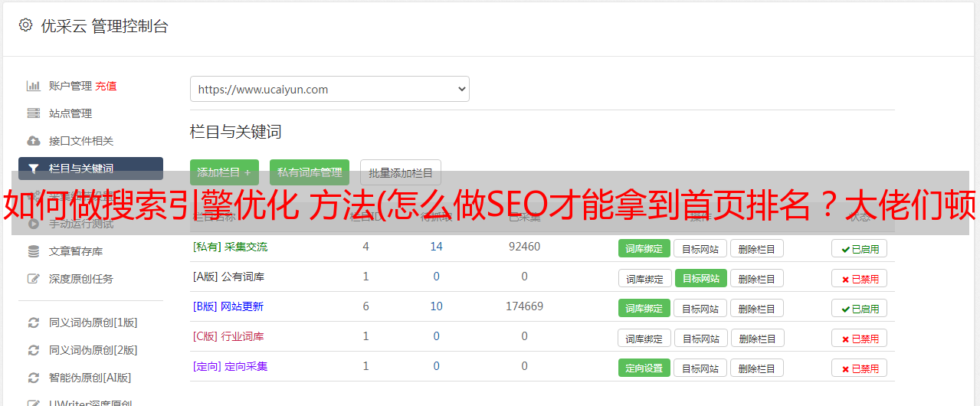Viewport: 980px width, 406px height.
Task: Open 账户管理 in the sidebar
Action: coord(70,86)
